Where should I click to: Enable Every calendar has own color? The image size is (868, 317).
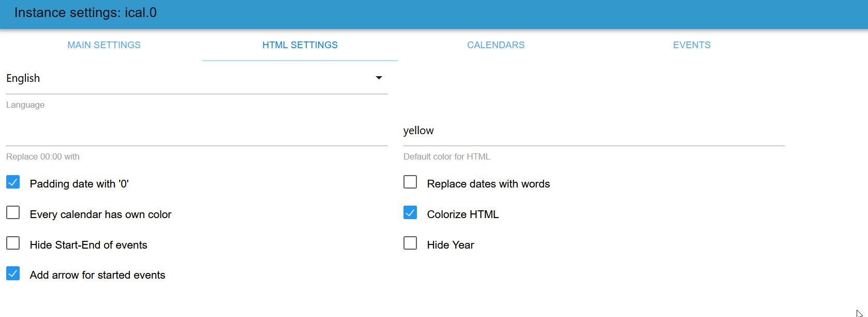point(13,213)
